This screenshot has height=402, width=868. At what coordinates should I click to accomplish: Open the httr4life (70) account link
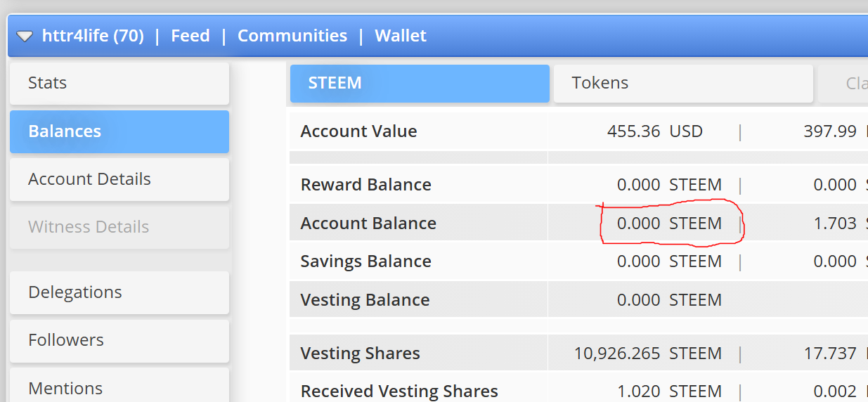coord(93,36)
